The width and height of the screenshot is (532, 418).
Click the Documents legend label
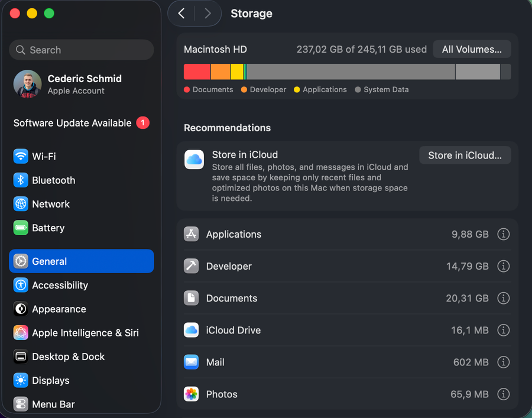[x=213, y=90]
